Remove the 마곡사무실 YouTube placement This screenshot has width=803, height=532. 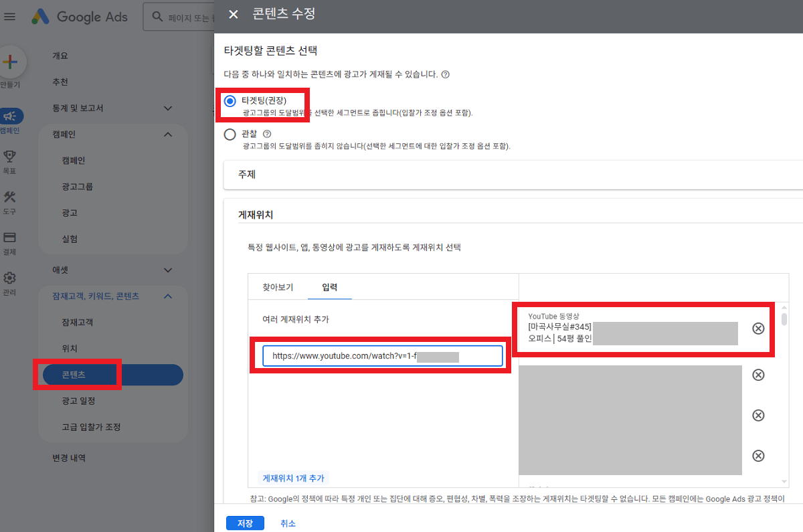tap(758, 329)
